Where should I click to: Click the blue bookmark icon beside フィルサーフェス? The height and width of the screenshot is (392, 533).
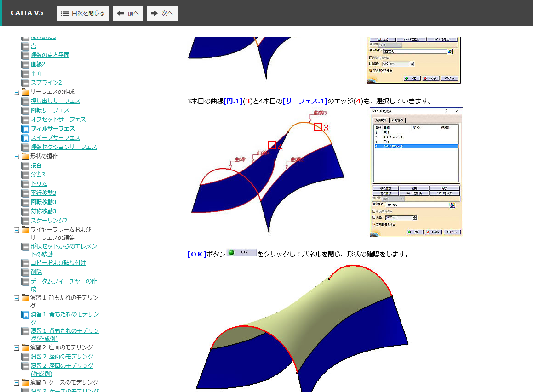click(25, 129)
